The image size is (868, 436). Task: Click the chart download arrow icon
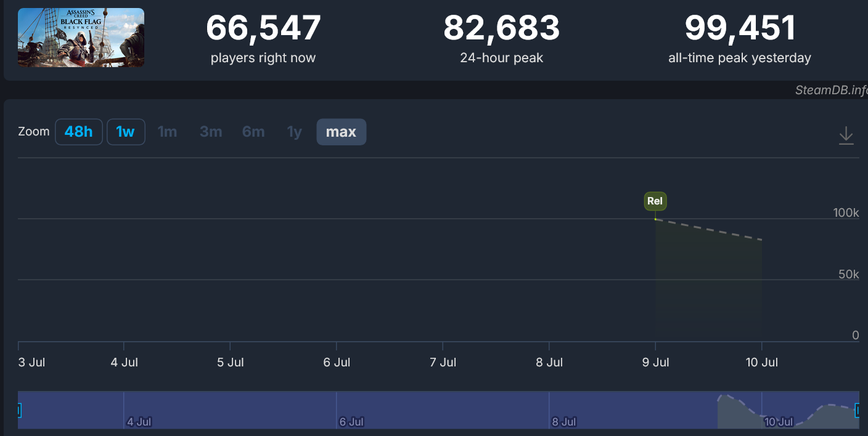(846, 135)
